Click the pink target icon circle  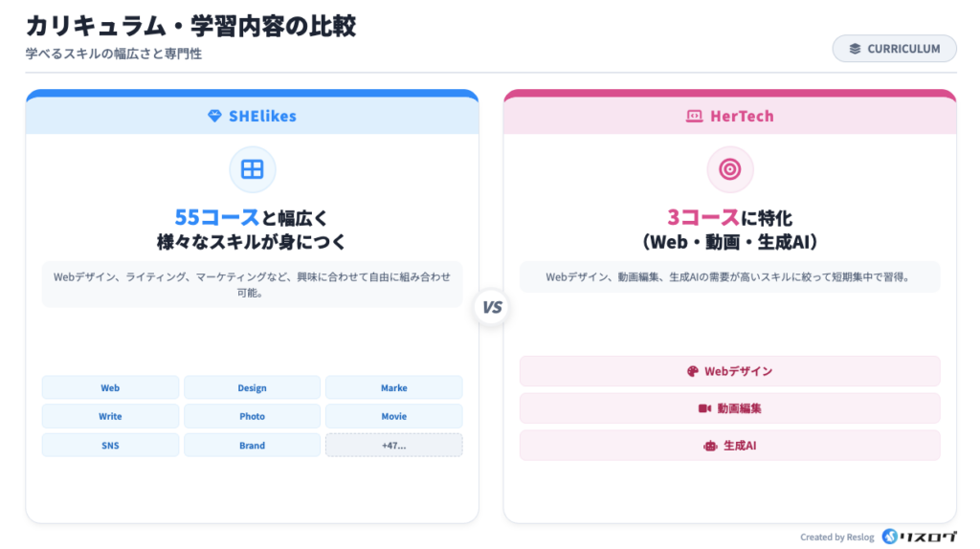(729, 169)
